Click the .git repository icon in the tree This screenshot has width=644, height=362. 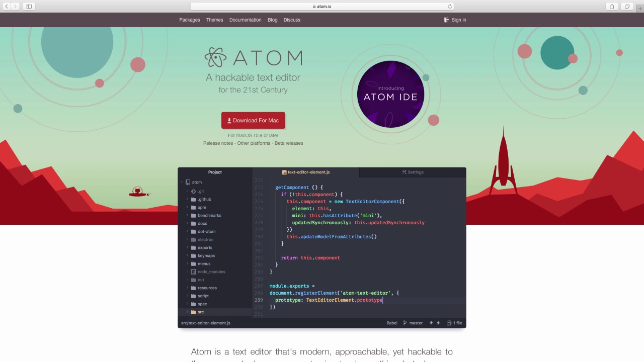coord(193,191)
